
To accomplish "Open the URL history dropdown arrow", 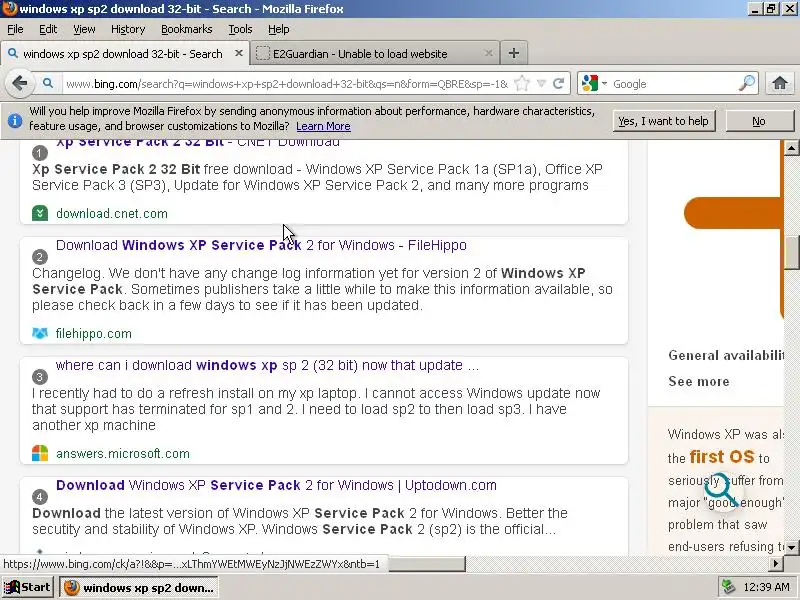I will pos(541,83).
